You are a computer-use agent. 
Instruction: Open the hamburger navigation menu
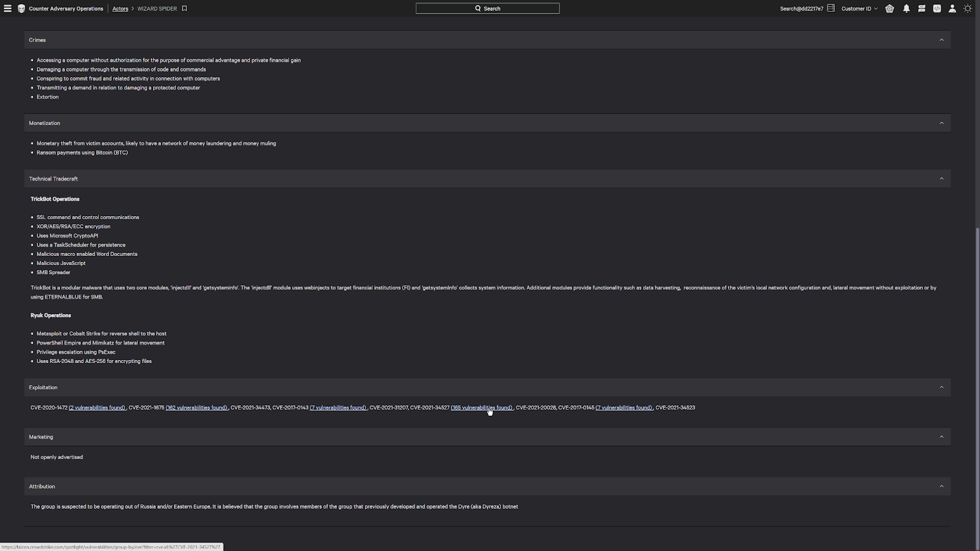tap(8, 9)
